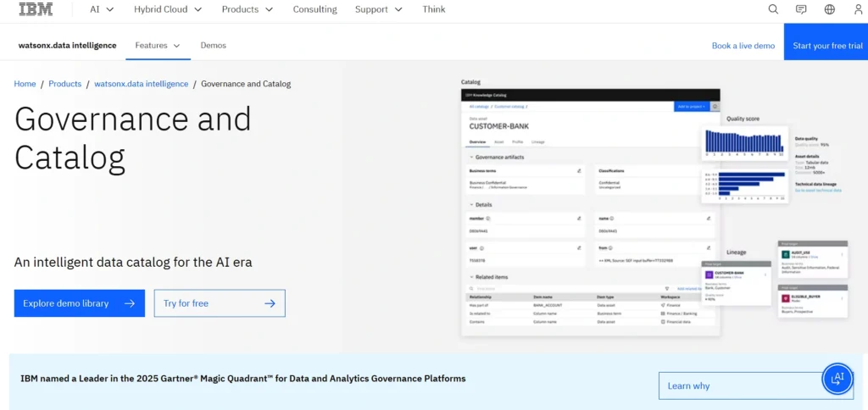868x410 pixels.
Task: Select the Lineage tab in catalog preview
Action: 537,142
